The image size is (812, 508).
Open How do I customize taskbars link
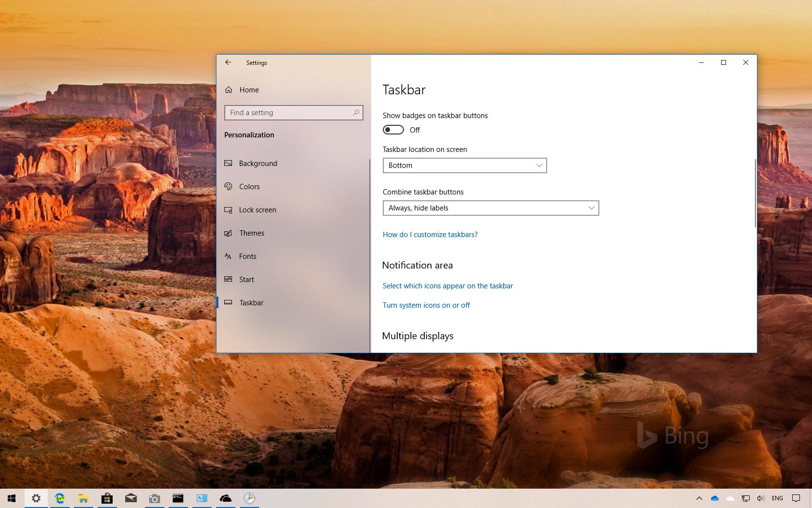pyautogui.click(x=430, y=235)
